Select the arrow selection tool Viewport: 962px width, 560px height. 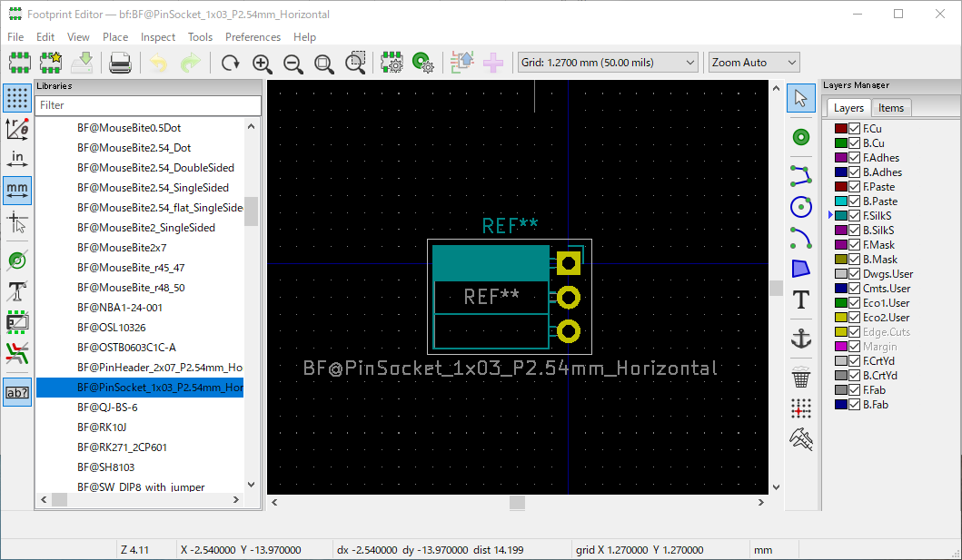(800, 98)
